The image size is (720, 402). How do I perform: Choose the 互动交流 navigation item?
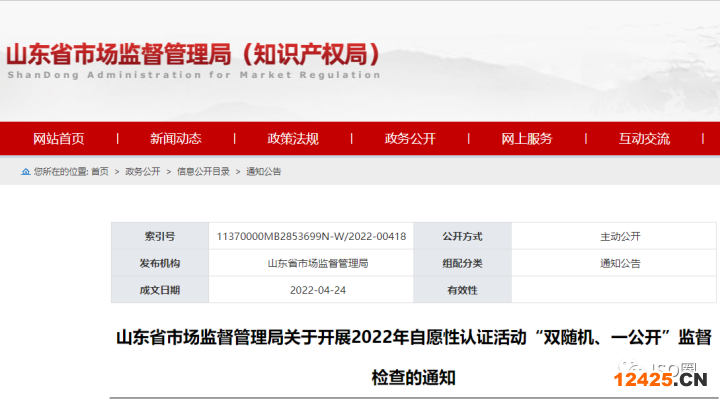[x=644, y=139]
